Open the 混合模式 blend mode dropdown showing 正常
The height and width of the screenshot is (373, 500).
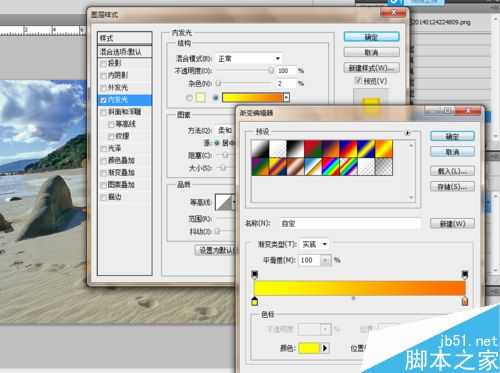coord(249,59)
